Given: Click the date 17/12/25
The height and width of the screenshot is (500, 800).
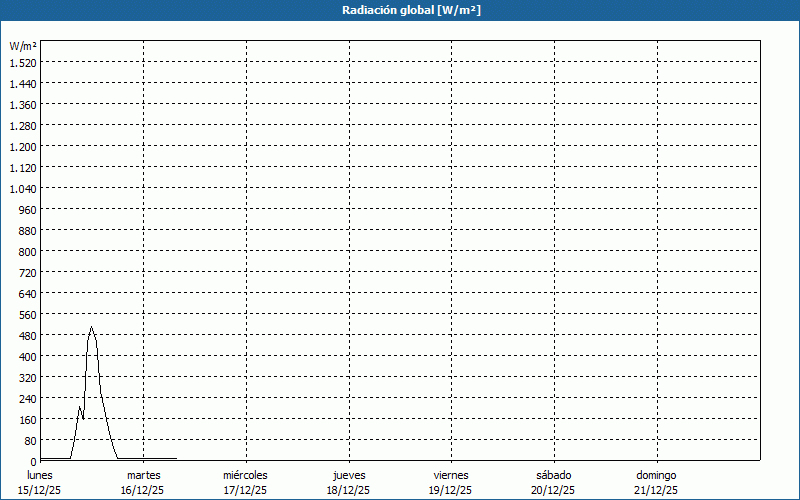Looking at the screenshot, I should click(x=245, y=491).
